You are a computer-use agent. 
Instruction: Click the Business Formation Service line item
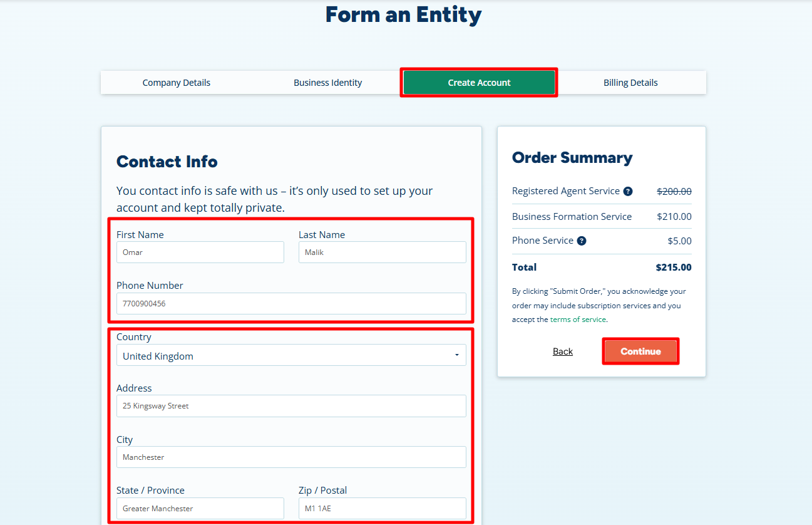[571, 216]
